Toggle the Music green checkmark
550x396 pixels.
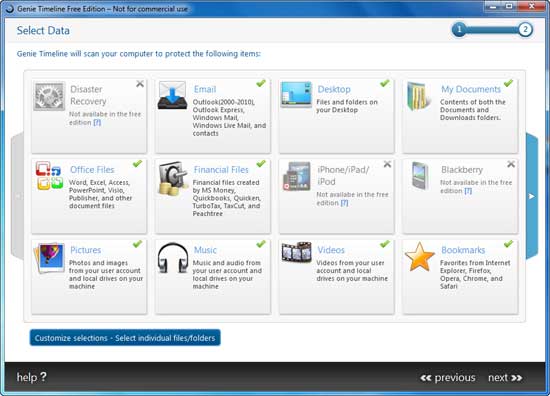click(x=261, y=244)
